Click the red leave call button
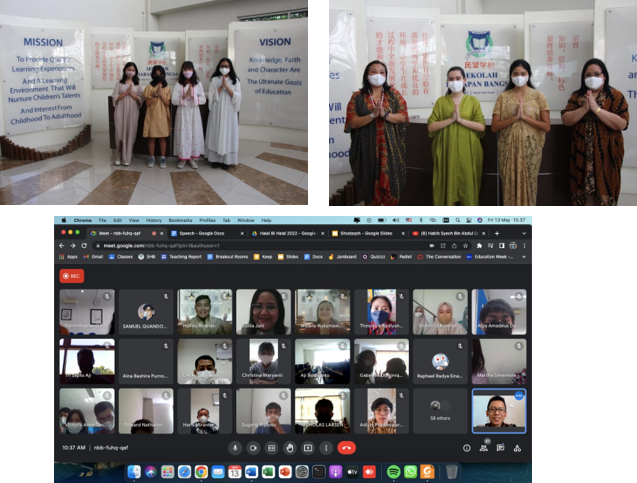Viewport: 637px width, 483px height. [x=346, y=448]
